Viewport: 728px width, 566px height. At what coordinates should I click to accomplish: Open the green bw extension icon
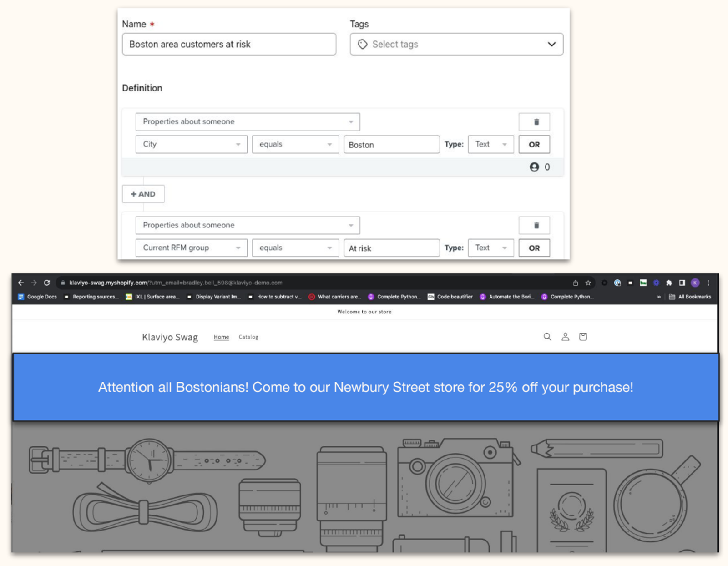(643, 283)
